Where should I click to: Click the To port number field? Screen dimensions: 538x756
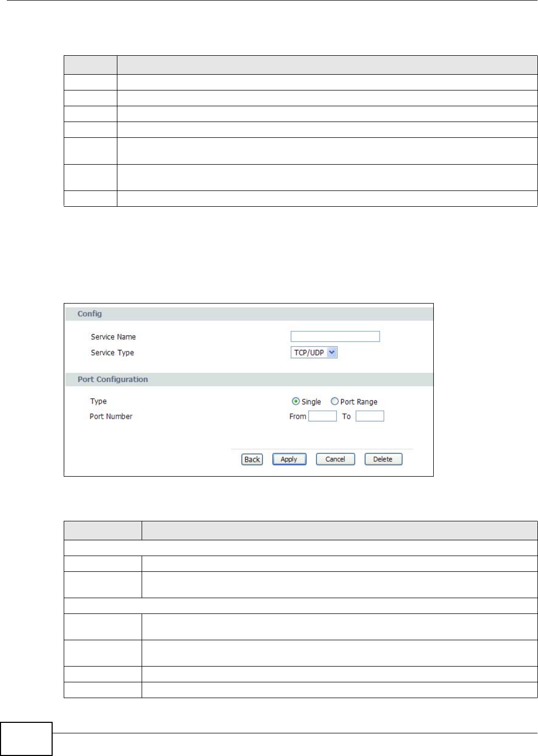tap(370, 416)
